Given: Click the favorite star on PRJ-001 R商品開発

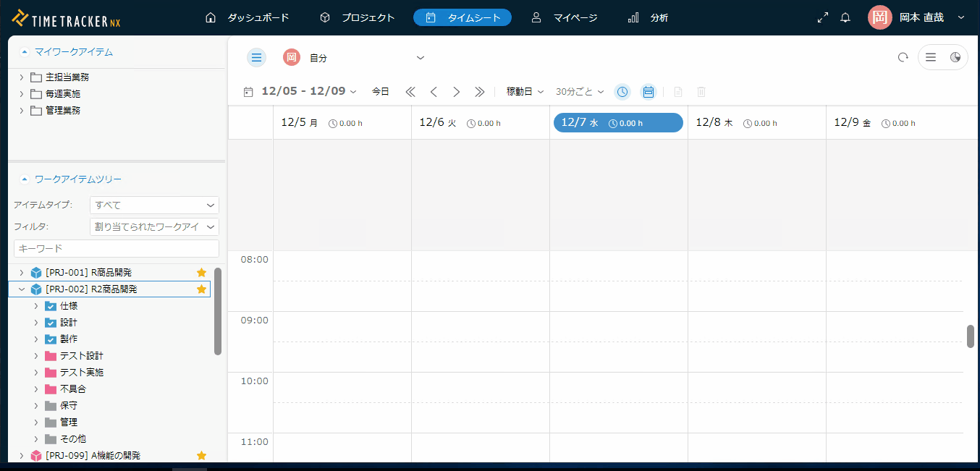Looking at the screenshot, I should tap(202, 273).
